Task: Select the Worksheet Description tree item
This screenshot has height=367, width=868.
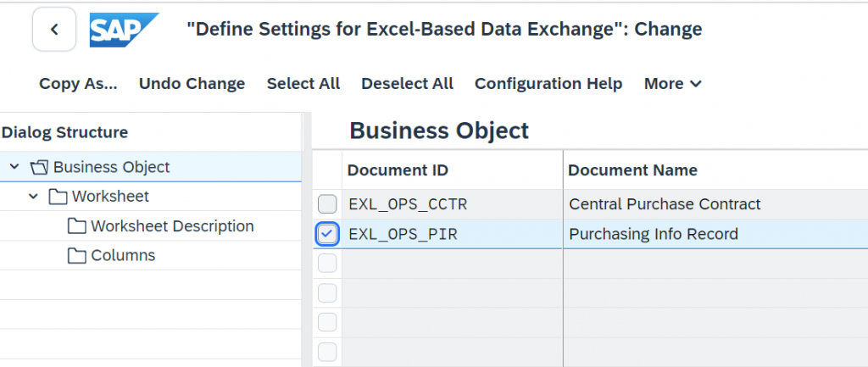Action: [x=172, y=225]
